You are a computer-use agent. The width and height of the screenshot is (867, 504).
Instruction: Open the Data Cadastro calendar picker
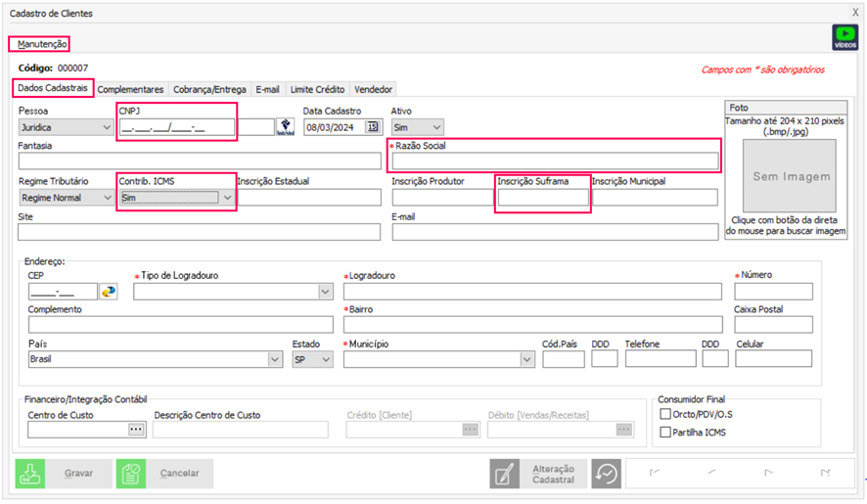pos(373,126)
